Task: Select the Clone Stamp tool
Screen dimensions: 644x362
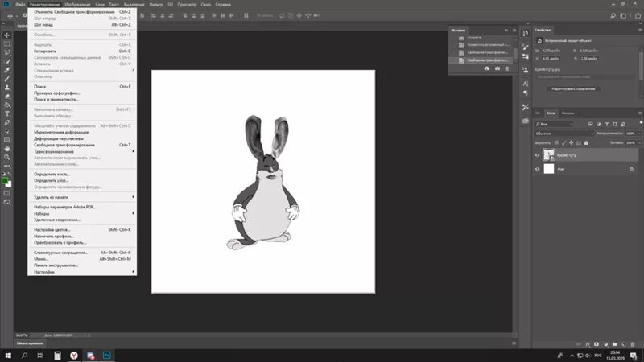Action: 7,88
